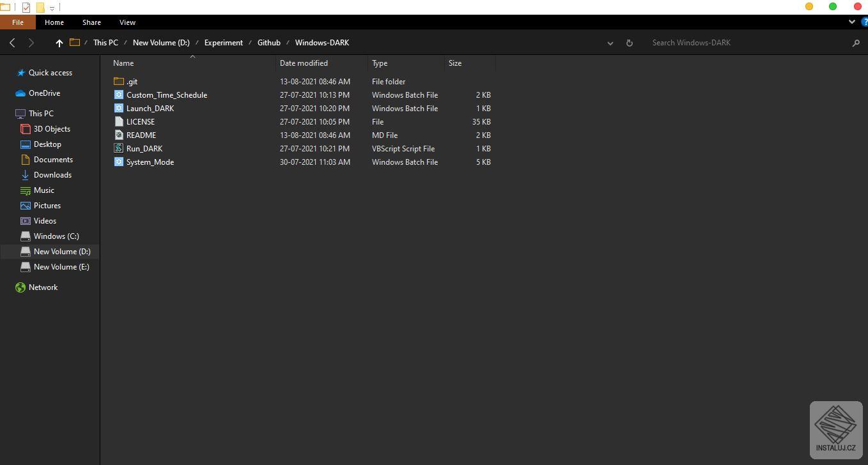Sort by the Size column header
The width and height of the screenshot is (868, 465).
(x=470, y=63)
